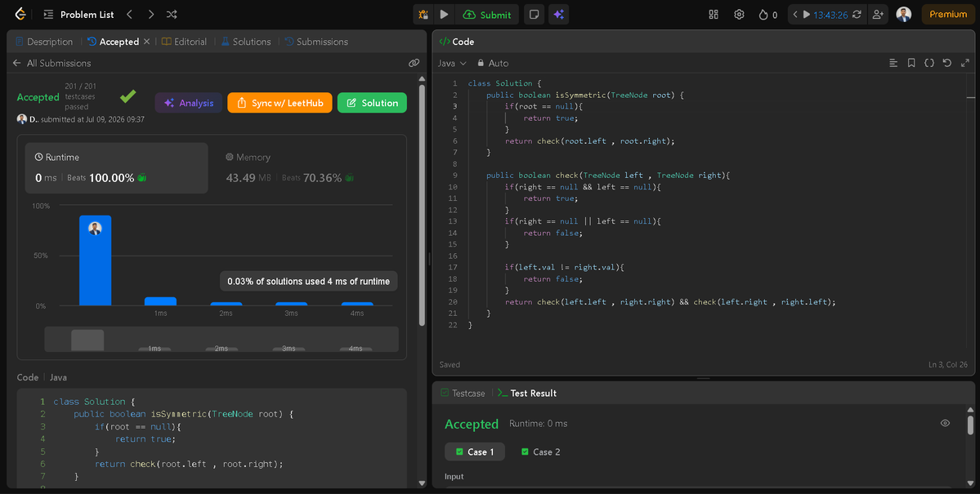This screenshot has height=494, width=980.
Task: Go to next problem arrow
Action: [x=150, y=15]
